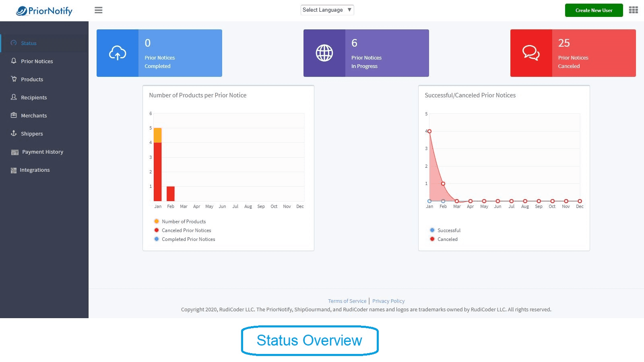The height and width of the screenshot is (362, 644).
Task: Select the Shippers anchor icon in sidebar
Action: coord(13,133)
